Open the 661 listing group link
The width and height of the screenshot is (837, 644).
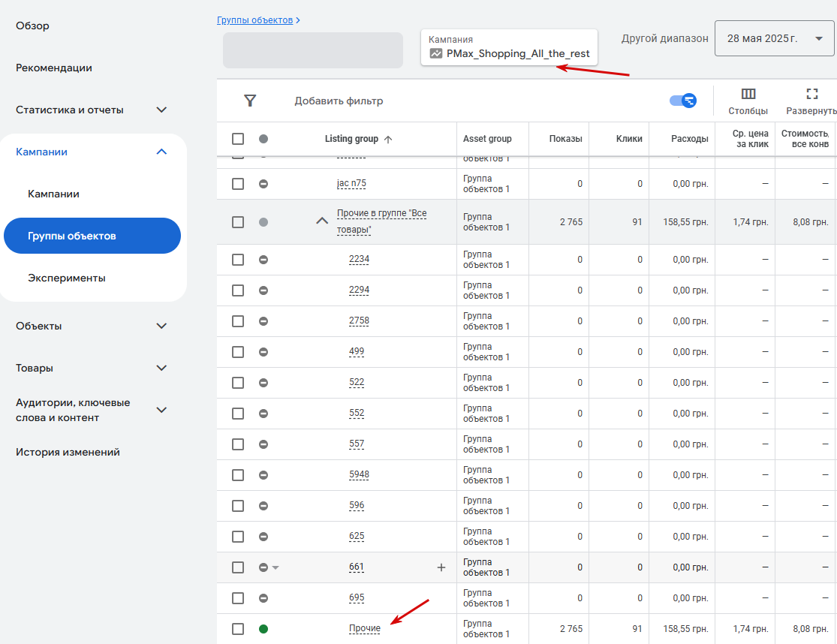coord(357,567)
